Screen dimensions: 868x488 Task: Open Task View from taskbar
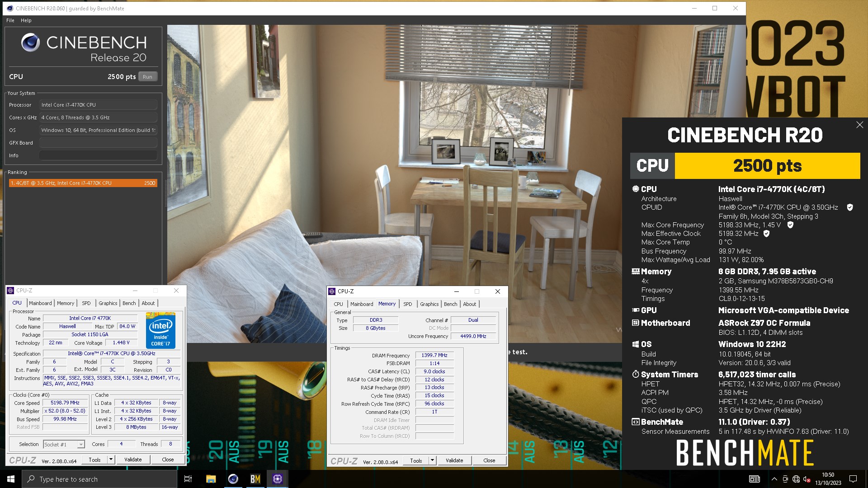tap(188, 479)
